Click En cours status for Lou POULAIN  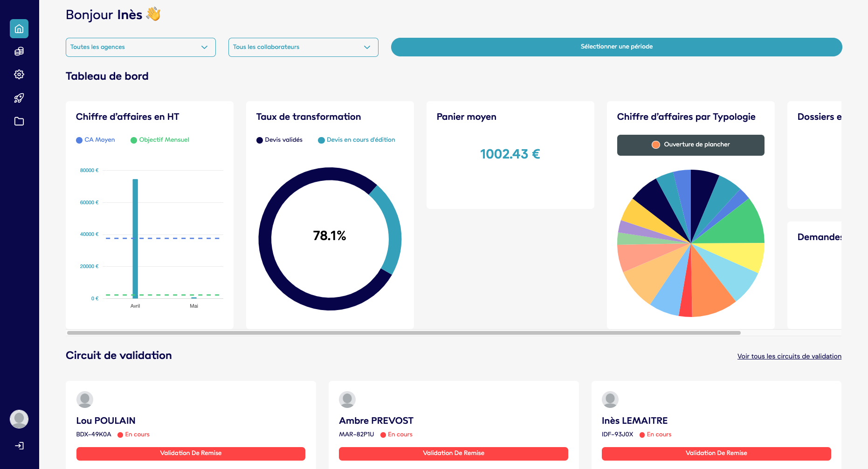(134, 435)
